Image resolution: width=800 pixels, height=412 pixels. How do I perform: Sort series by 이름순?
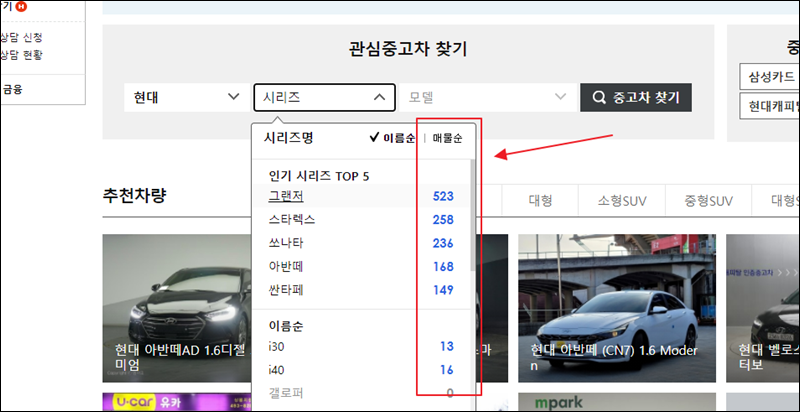(392, 138)
